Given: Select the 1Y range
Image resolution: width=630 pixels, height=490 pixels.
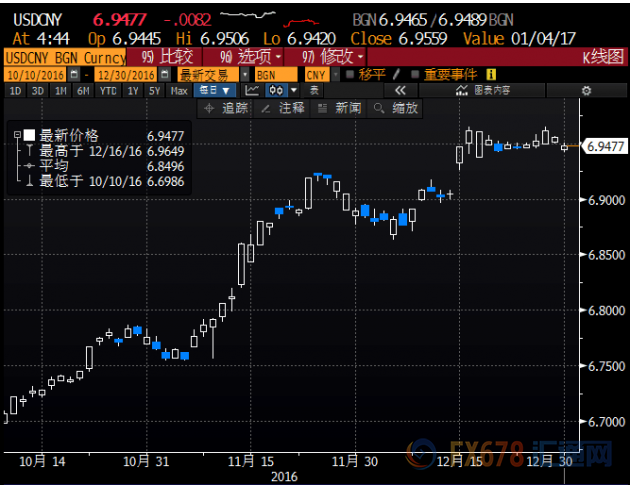Looking at the screenshot, I should 133,91.
